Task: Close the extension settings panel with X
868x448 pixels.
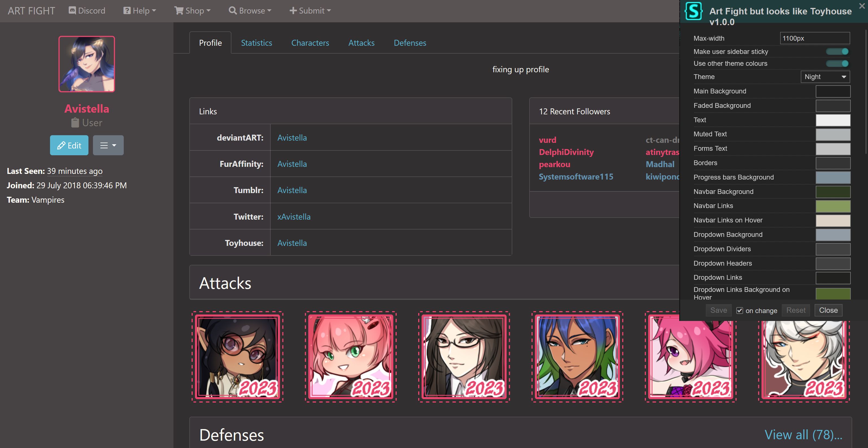Action: coord(862,6)
